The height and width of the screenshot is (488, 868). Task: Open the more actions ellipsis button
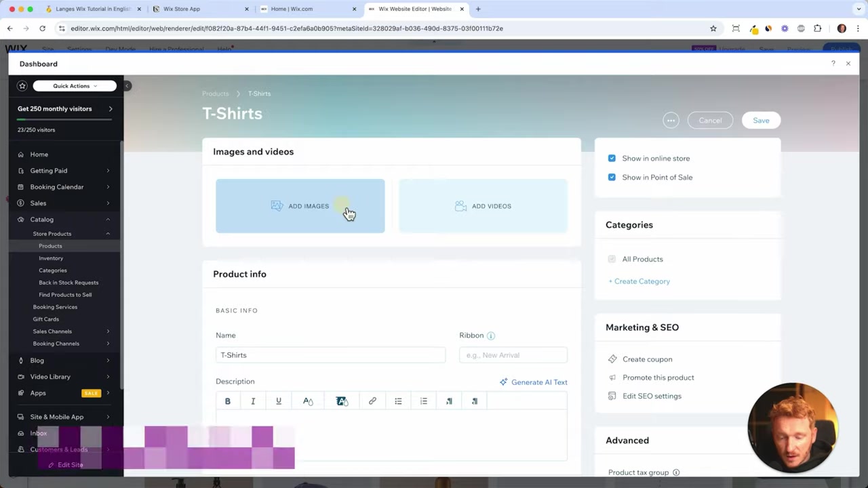pyautogui.click(x=671, y=121)
